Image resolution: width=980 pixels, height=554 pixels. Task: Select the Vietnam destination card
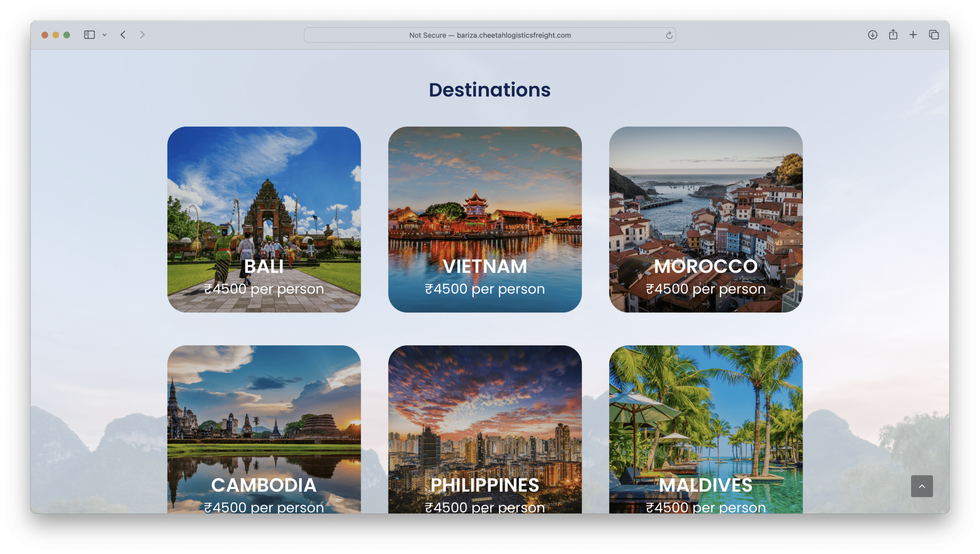pyautogui.click(x=485, y=221)
